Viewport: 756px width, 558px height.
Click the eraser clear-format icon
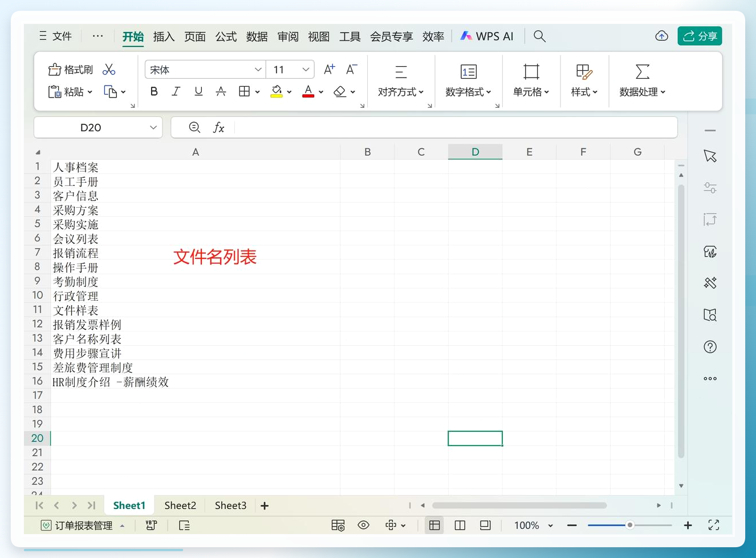(x=340, y=91)
